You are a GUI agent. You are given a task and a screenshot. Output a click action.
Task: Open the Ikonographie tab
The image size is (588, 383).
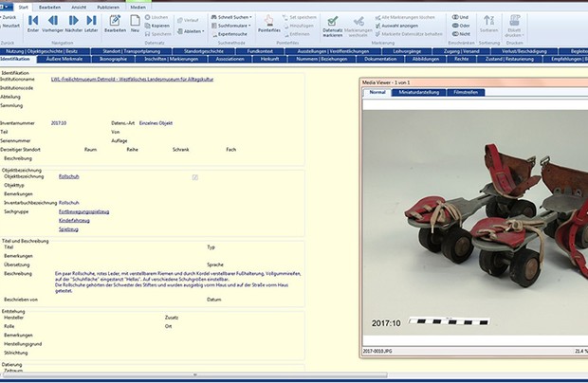coord(113,59)
